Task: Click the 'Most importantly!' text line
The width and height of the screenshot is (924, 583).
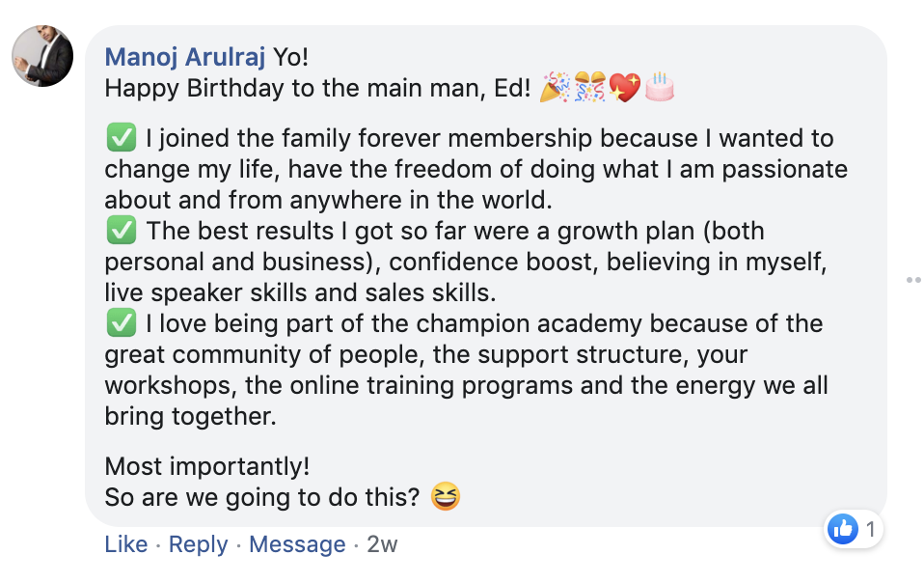Action: pyautogui.click(x=206, y=466)
